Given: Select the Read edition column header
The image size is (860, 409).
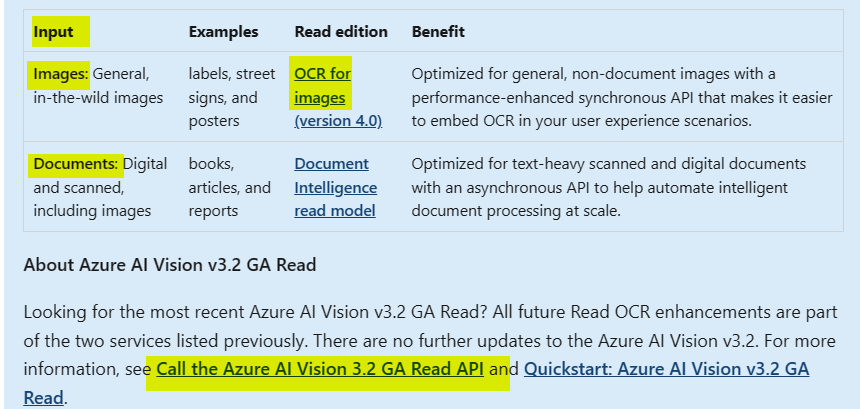Looking at the screenshot, I should pos(341,32).
